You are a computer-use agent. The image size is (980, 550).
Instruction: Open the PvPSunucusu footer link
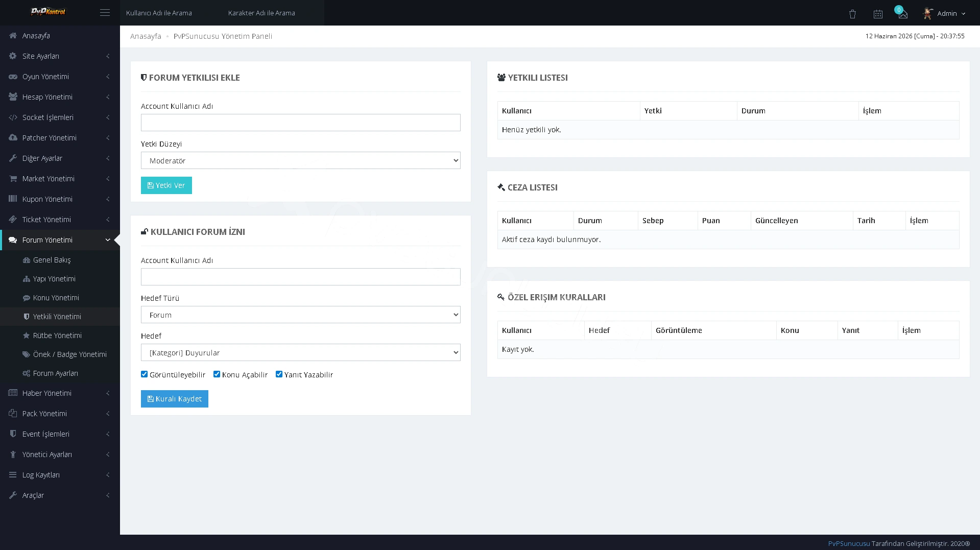849,543
